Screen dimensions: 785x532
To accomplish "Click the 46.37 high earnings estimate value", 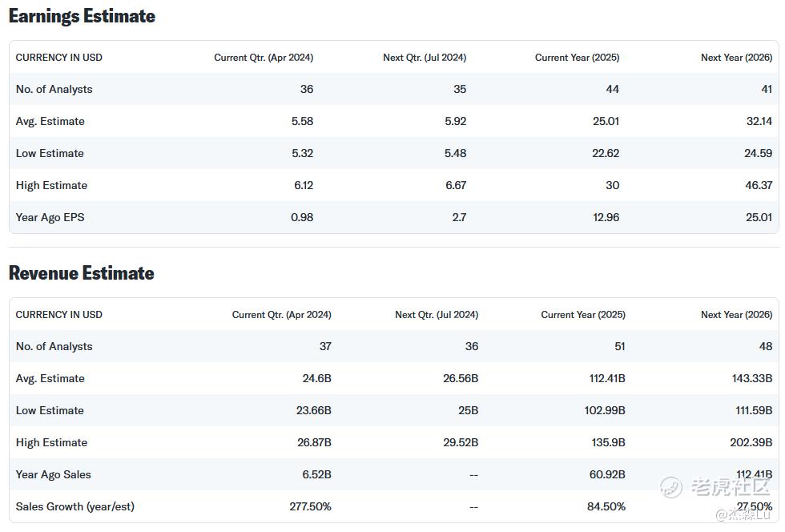I will [758, 185].
